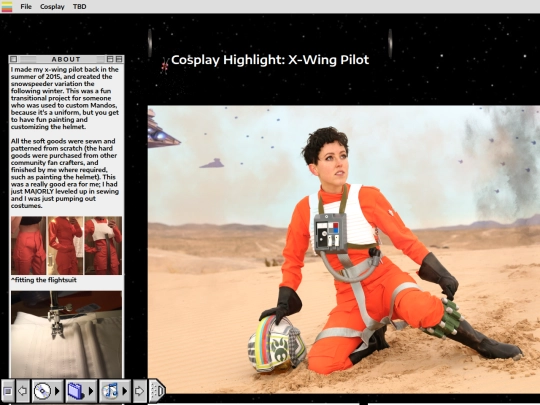Click the ABOUT title bar text

point(66,59)
